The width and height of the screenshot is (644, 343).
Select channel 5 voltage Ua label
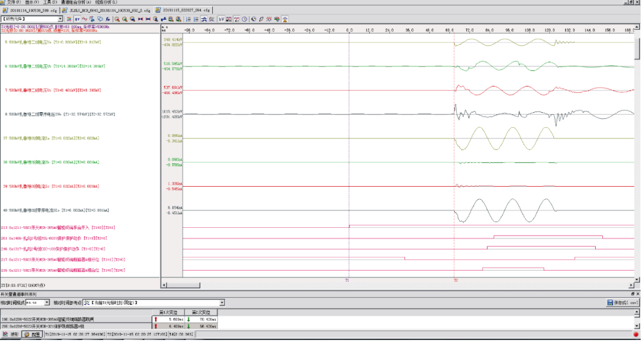click(52, 42)
